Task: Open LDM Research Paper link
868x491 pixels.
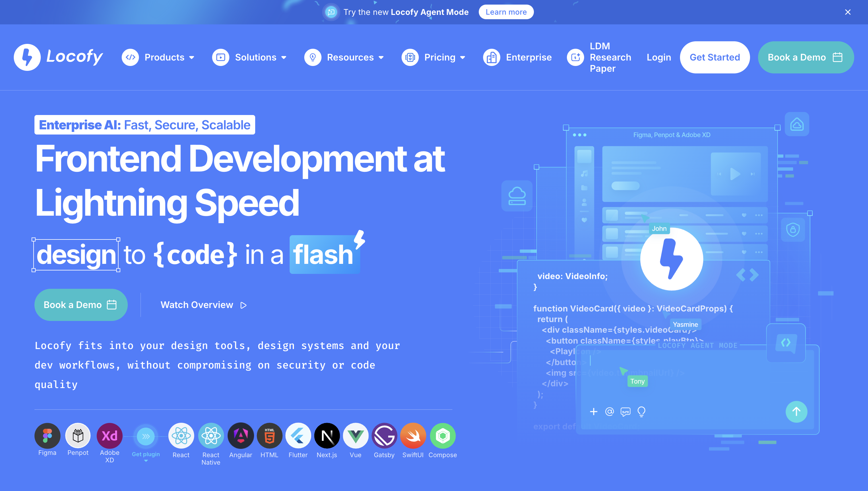Action: pos(610,57)
